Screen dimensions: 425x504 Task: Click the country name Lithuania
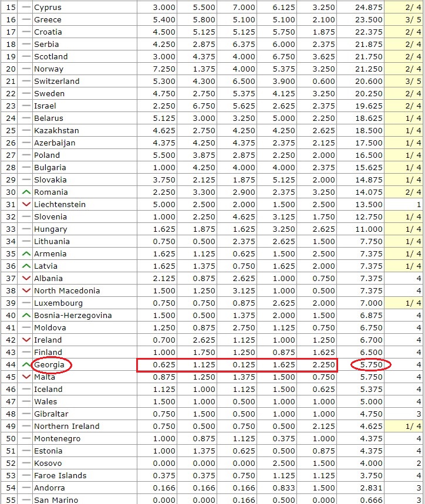(52, 241)
